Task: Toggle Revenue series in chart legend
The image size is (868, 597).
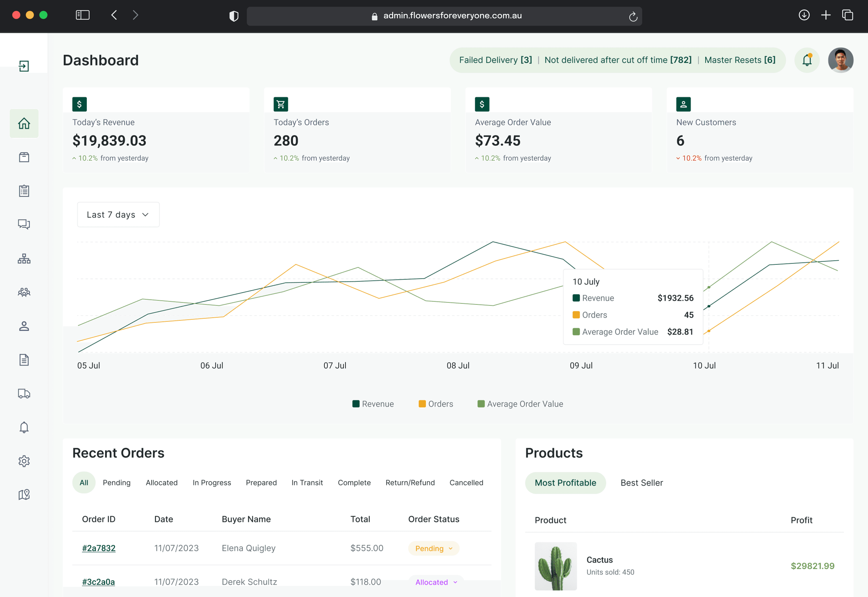Action: click(x=373, y=404)
